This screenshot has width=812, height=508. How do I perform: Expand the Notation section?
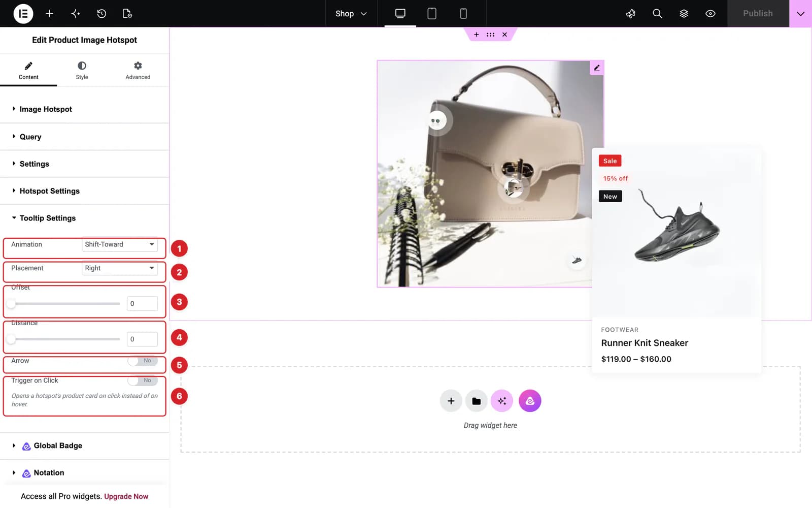click(x=84, y=472)
